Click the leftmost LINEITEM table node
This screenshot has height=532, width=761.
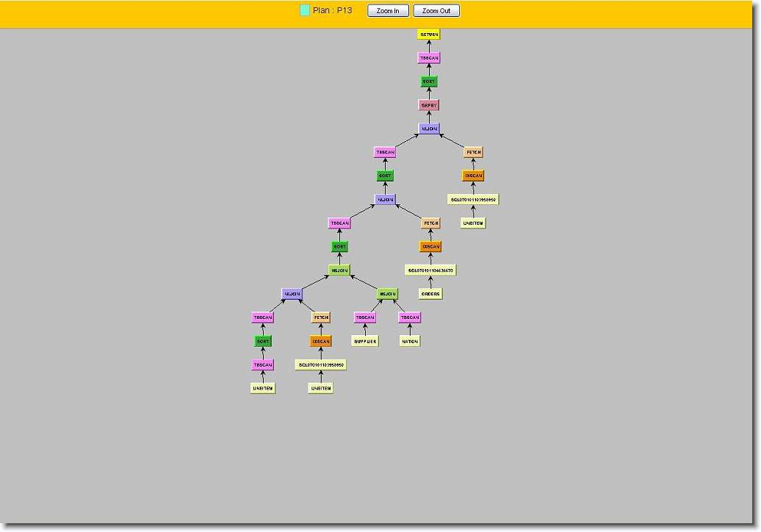pos(263,388)
